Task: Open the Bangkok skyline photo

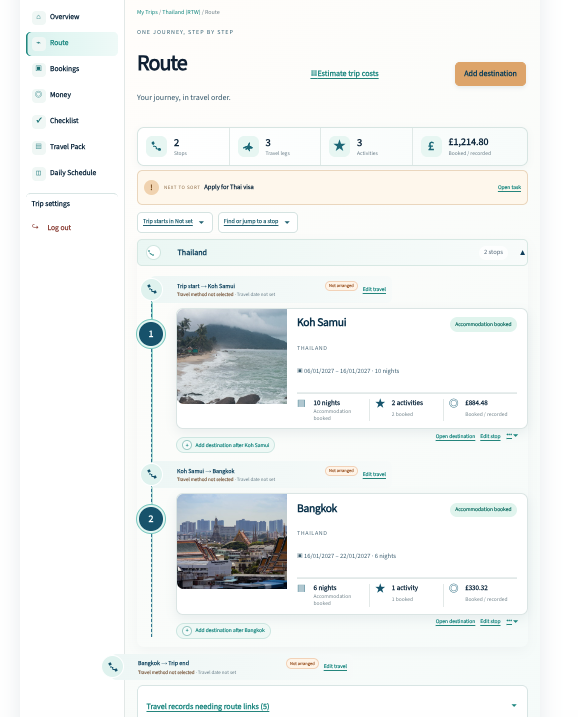Action: tap(232, 541)
